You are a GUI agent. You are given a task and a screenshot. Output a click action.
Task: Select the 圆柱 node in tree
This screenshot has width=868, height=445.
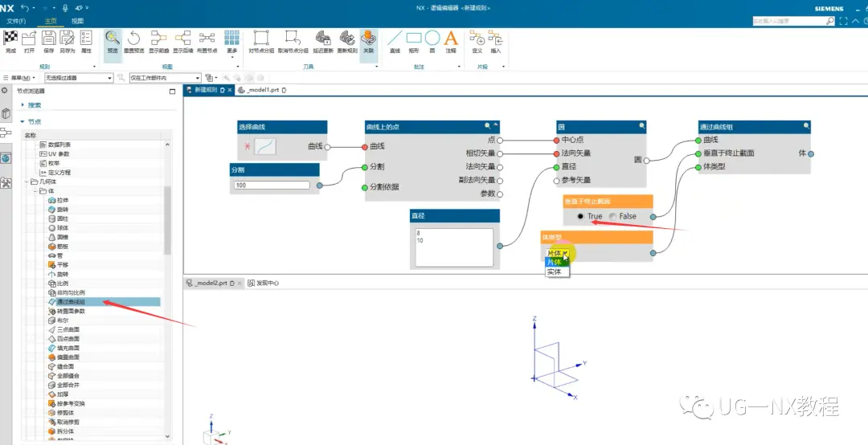[63, 218]
